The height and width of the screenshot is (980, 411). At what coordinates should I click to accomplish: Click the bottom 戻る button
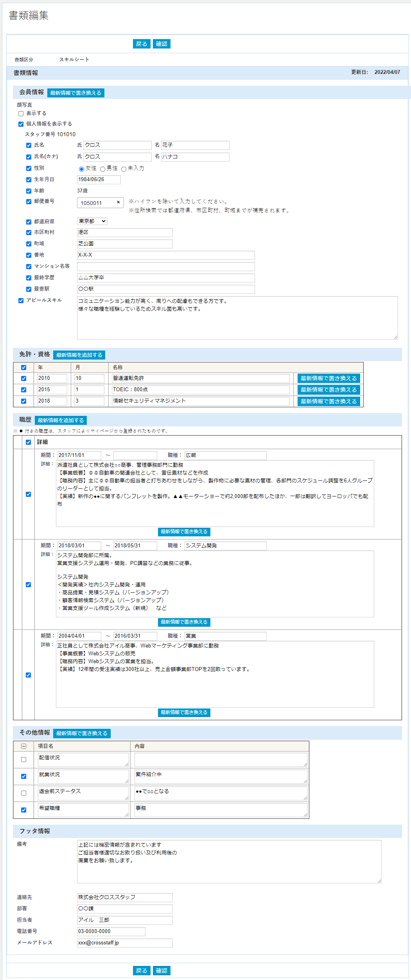[142, 971]
